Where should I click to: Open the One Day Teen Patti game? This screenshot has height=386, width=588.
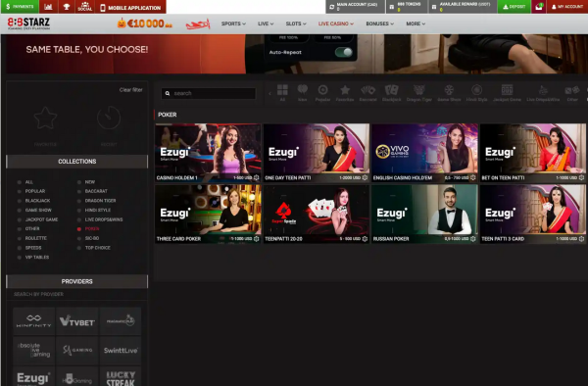pyautogui.click(x=317, y=153)
